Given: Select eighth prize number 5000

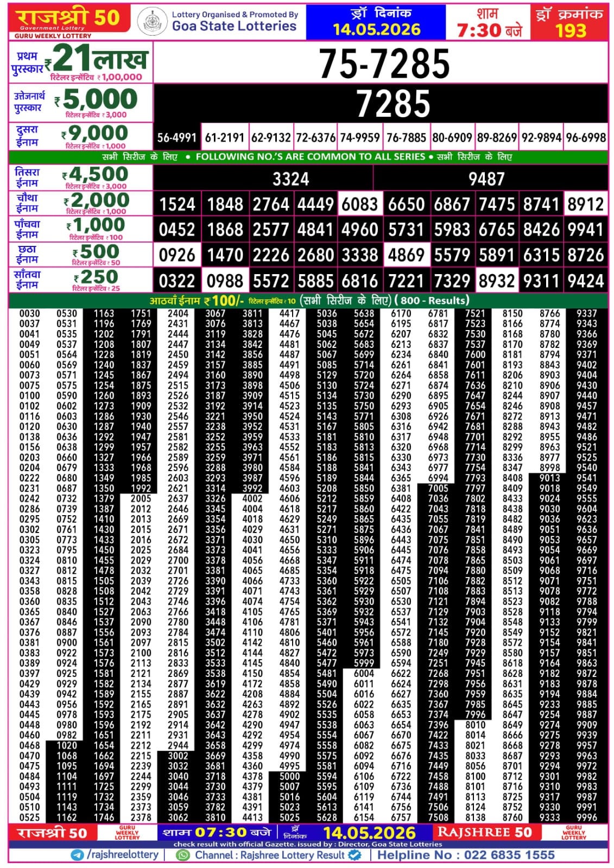Looking at the screenshot, I should point(289,777).
